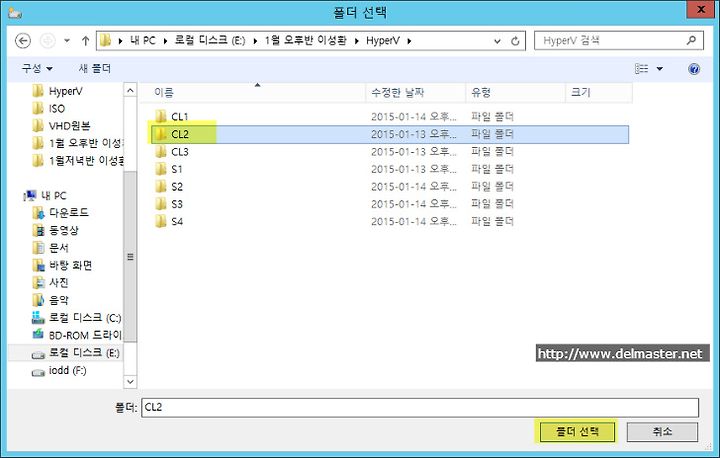Screen dimensions: 720x458
Task: Select the S2 folder
Action: (390, 187)
